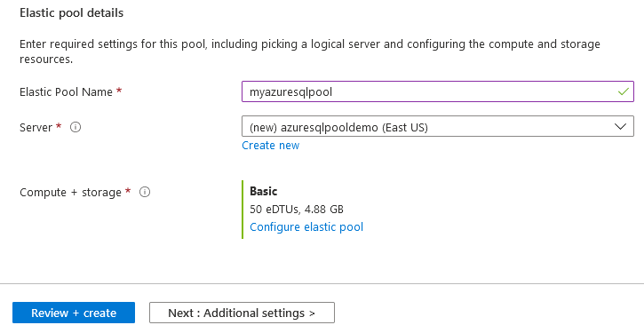Click the Elastic pool details section heading
This screenshot has width=644, height=333.
71,13
